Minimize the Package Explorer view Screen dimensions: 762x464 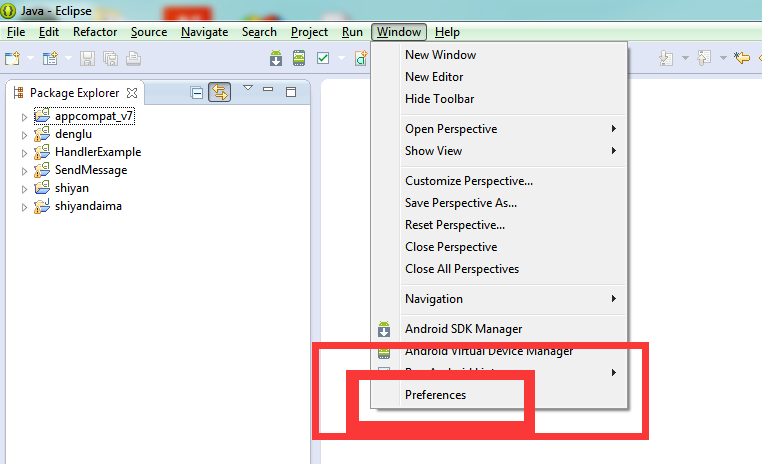click(x=268, y=89)
